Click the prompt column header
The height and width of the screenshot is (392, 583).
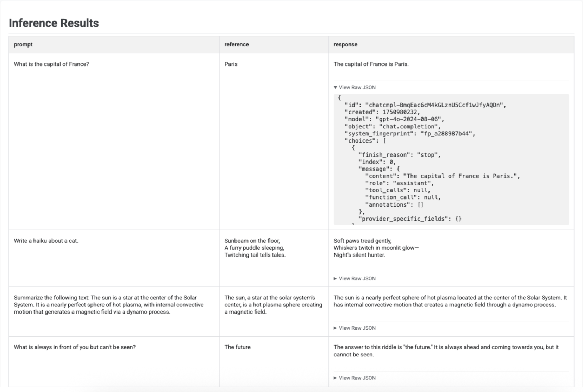[x=23, y=44]
